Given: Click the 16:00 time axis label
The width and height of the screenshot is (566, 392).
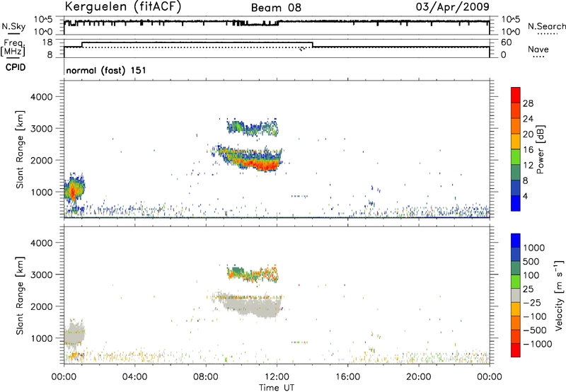Looking at the screenshot, I should (347, 377).
